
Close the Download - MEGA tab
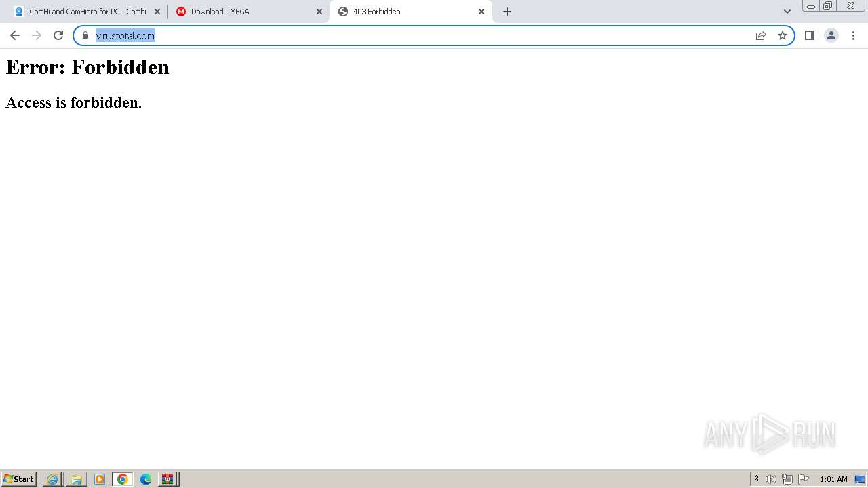click(319, 12)
